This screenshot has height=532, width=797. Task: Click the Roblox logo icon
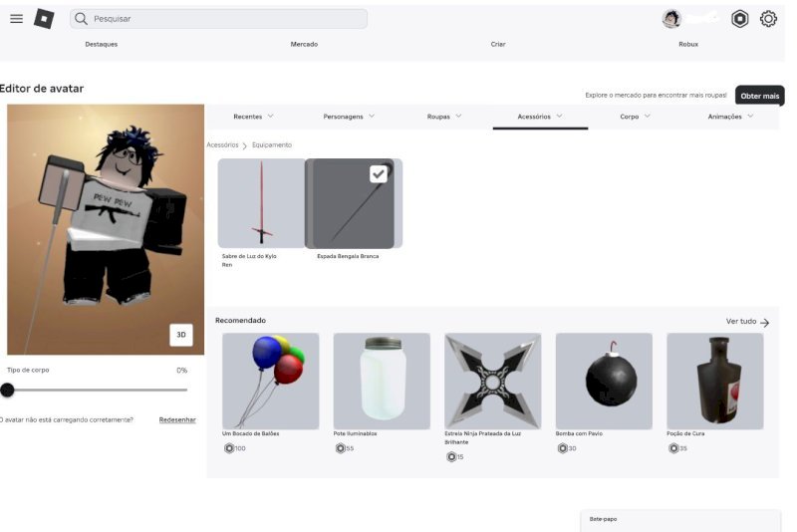[x=44, y=19]
